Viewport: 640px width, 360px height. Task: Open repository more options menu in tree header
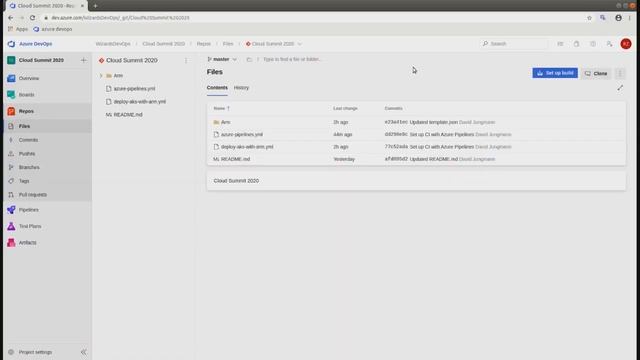pyautogui.click(x=186, y=60)
